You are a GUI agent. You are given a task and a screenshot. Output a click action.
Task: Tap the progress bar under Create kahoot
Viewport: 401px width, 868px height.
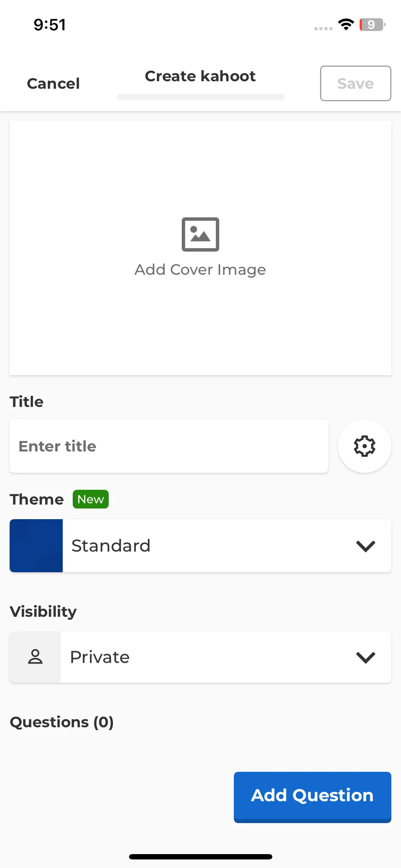pyautogui.click(x=200, y=97)
